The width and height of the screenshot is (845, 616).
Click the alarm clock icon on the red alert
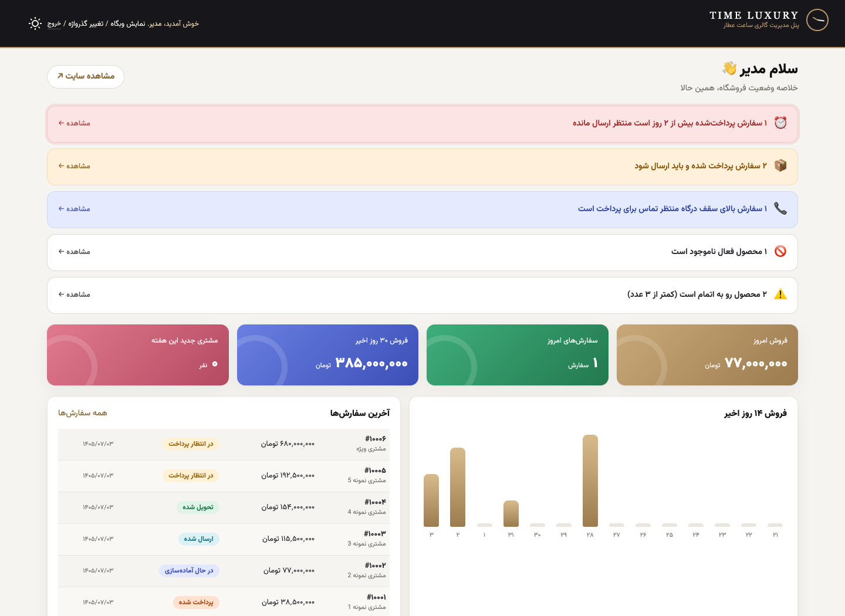pyautogui.click(x=780, y=123)
